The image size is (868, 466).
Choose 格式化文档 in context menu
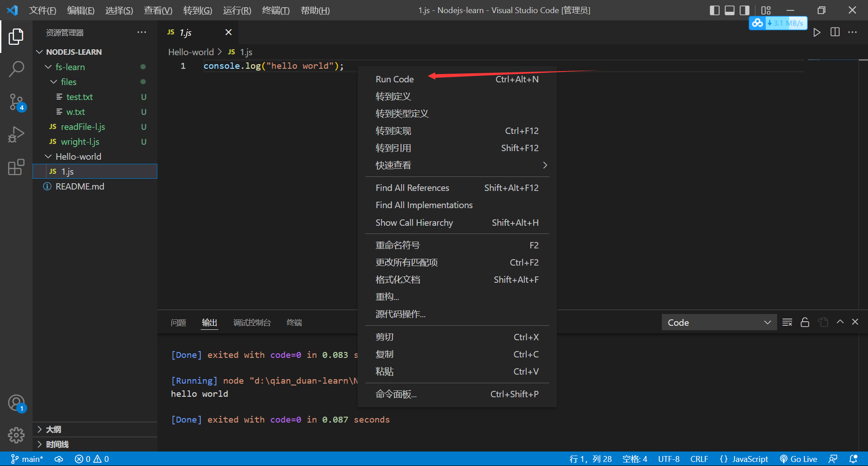click(x=457, y=280)
